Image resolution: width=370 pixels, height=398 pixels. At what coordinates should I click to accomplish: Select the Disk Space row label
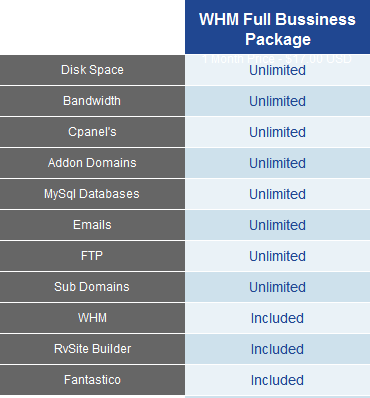click(92, 70)
